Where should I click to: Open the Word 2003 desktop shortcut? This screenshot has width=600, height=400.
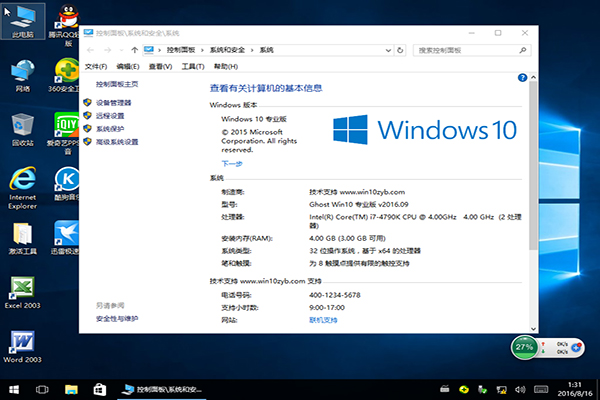pos(22,344)
